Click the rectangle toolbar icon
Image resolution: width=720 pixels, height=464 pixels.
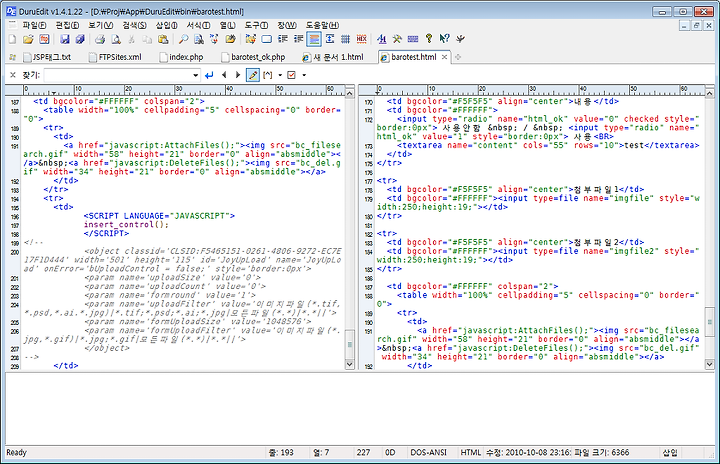(266, 39)
